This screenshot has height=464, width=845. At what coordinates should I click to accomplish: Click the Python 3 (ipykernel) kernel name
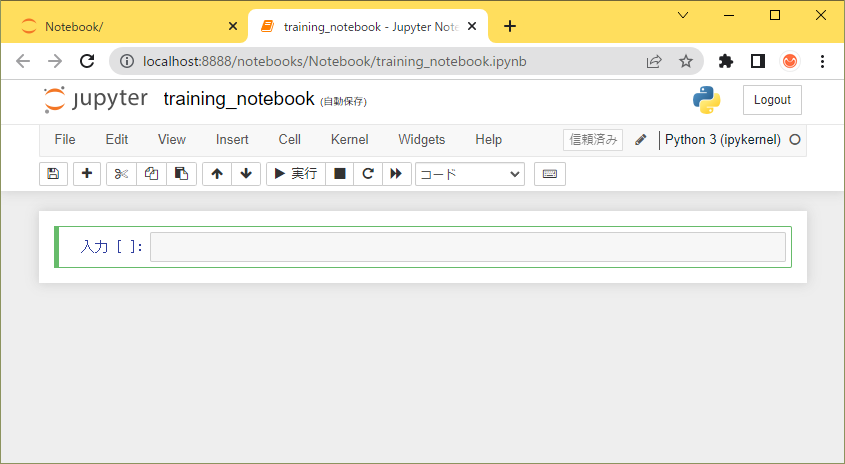[723, 140]
